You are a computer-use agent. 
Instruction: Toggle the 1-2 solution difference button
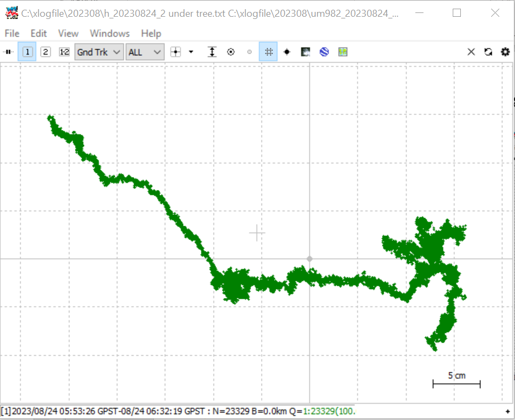click(64, 52)
